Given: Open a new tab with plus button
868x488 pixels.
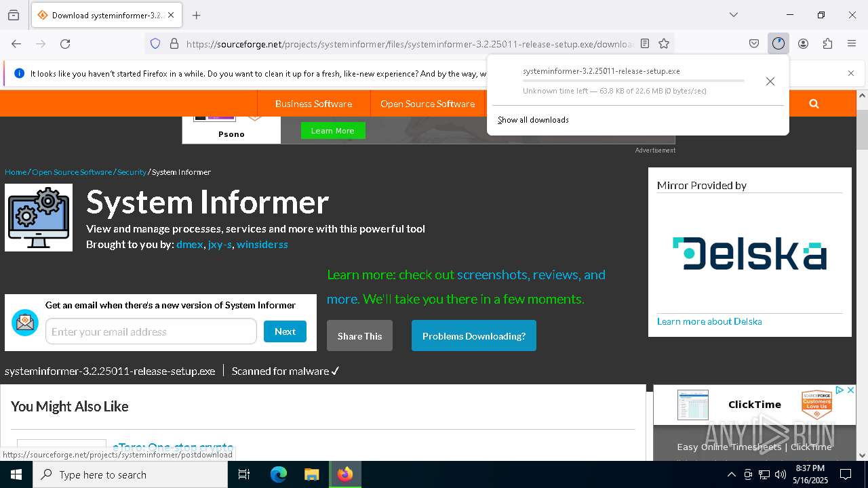Looking at the screenshot, I should 197,15.
